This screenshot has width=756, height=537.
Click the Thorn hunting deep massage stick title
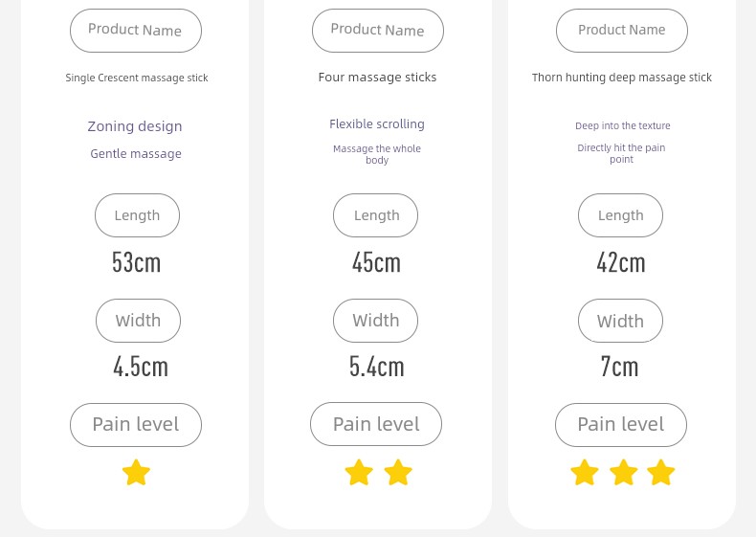click(x=621, y=78)
